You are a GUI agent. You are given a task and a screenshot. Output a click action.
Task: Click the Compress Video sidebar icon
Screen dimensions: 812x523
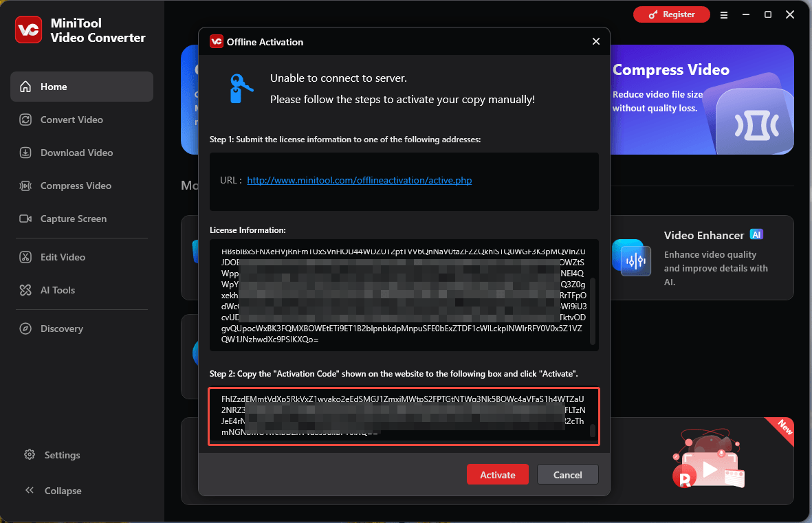point(25,186)
